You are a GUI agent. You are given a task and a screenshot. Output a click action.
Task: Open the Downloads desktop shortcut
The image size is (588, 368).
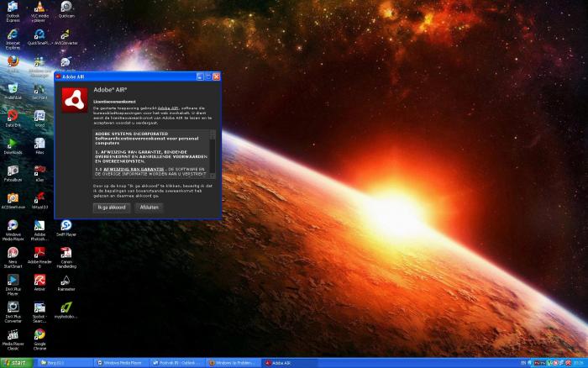point(13,146)
